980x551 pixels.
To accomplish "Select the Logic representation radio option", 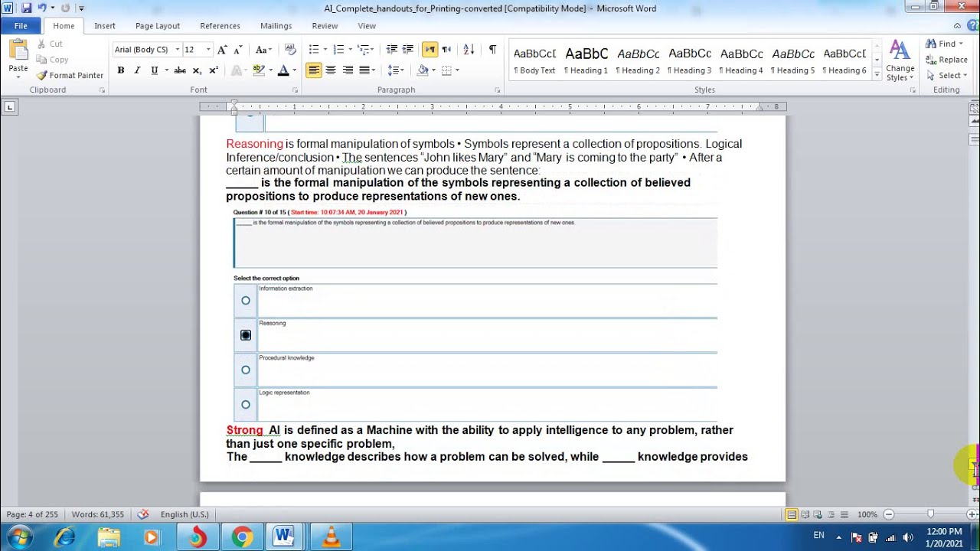I will (245, 404).
